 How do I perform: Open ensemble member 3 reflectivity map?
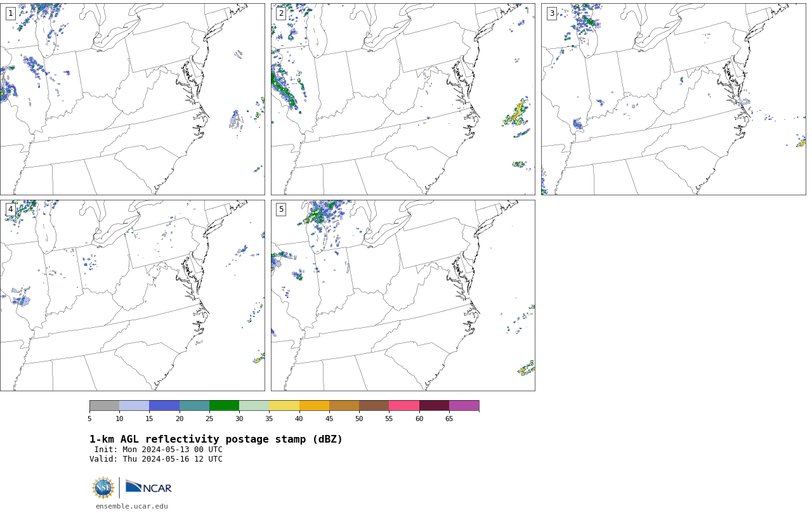674,99
